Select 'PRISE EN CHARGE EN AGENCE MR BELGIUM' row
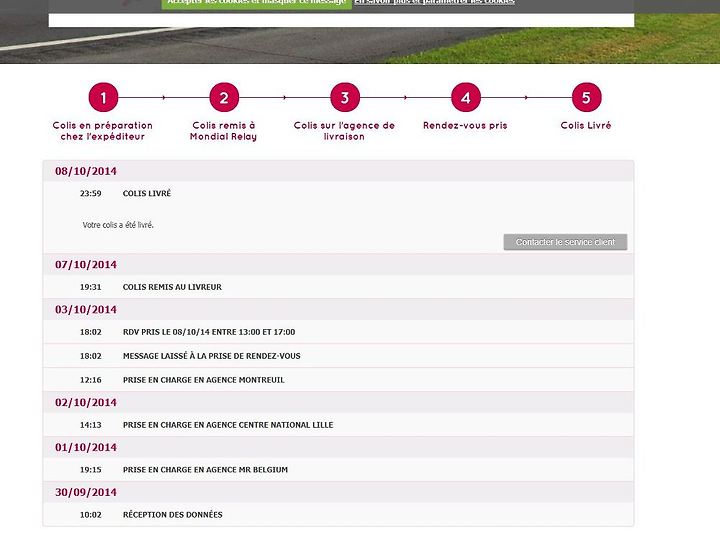The width and height of the screenshot is (720, 542). click(x=338, y=470)
